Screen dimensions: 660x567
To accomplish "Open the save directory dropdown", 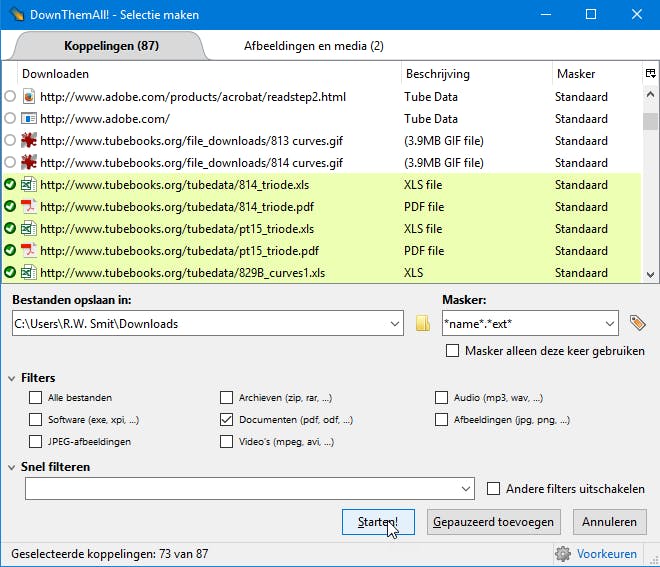I will (395, 323).
